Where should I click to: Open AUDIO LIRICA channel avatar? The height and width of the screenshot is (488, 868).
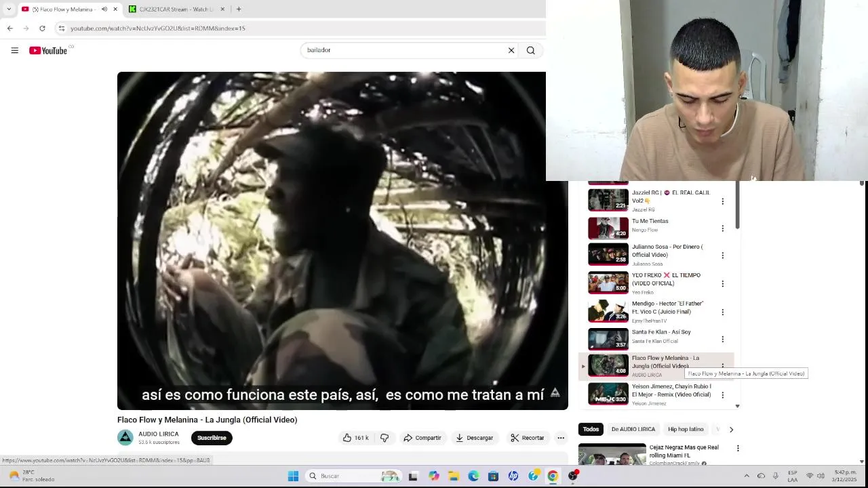click(x=125, y=438)
